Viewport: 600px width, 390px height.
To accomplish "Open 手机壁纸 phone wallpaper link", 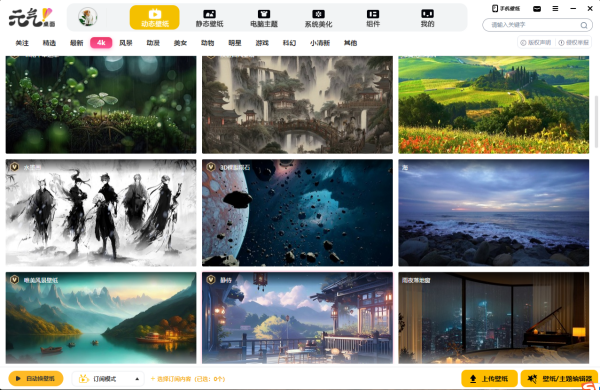I will pyautogui.click(x=506, y=8).
